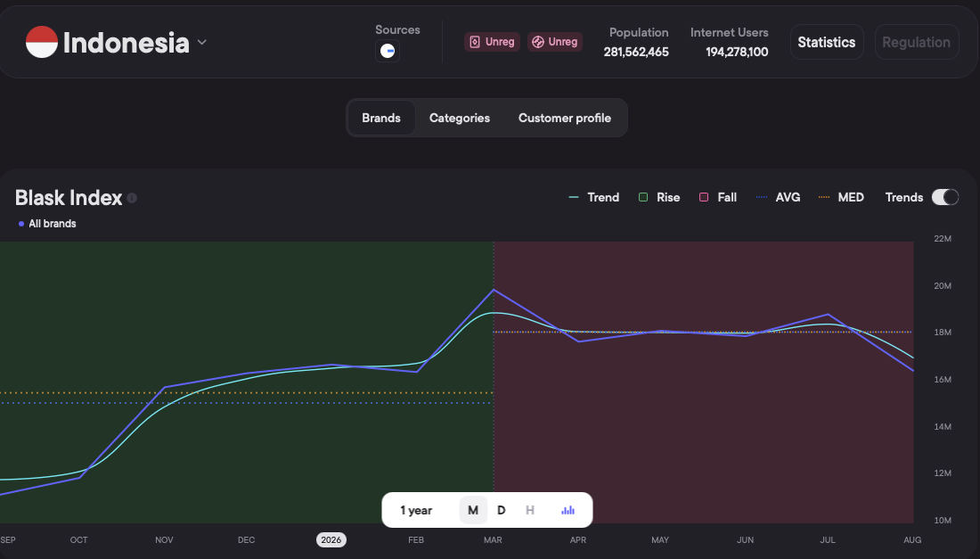This screenshot has height=559, width=980.
Task: Select the Brands tab
Action: pos(381,118)
